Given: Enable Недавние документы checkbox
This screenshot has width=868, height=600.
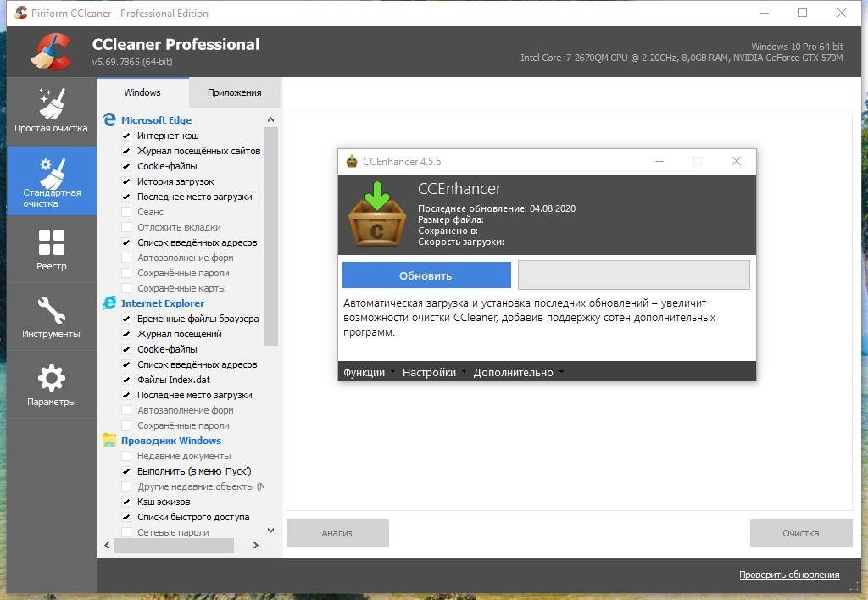Looking at the screenshot, I should [126, 456].
